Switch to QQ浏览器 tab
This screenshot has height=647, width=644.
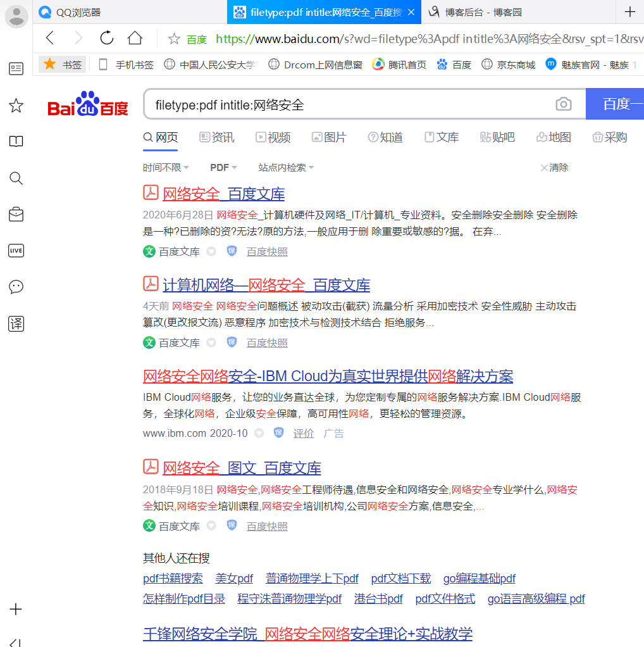[130, 13]
